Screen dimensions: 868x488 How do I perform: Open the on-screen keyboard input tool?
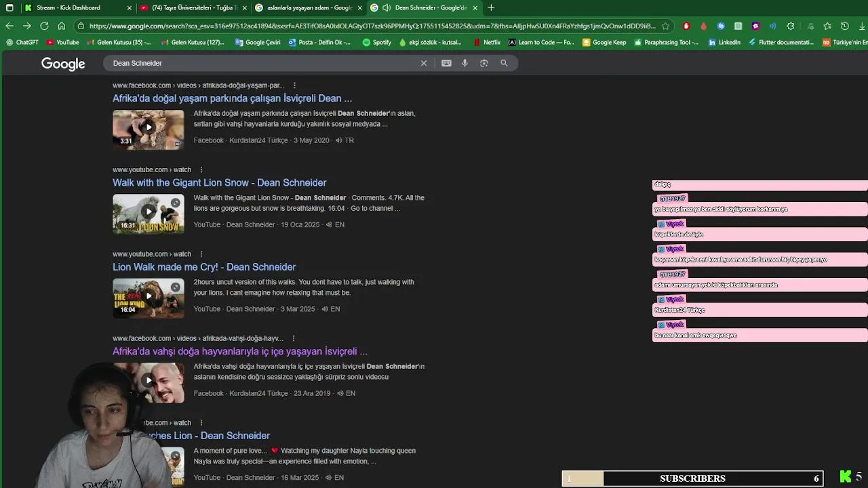tap(446, 63)
